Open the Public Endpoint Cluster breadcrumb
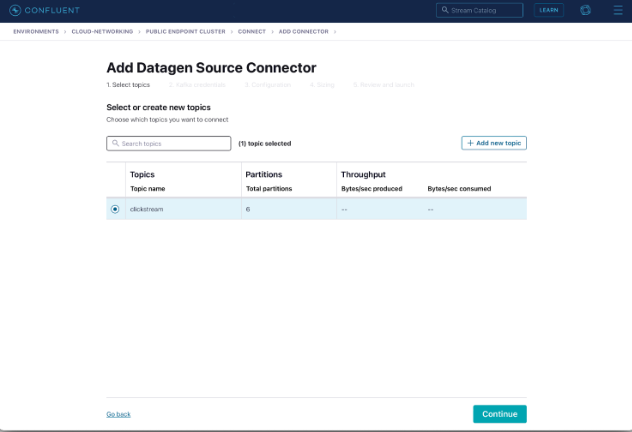The height and width of the screenshot is (432, 632). [185, 31]
